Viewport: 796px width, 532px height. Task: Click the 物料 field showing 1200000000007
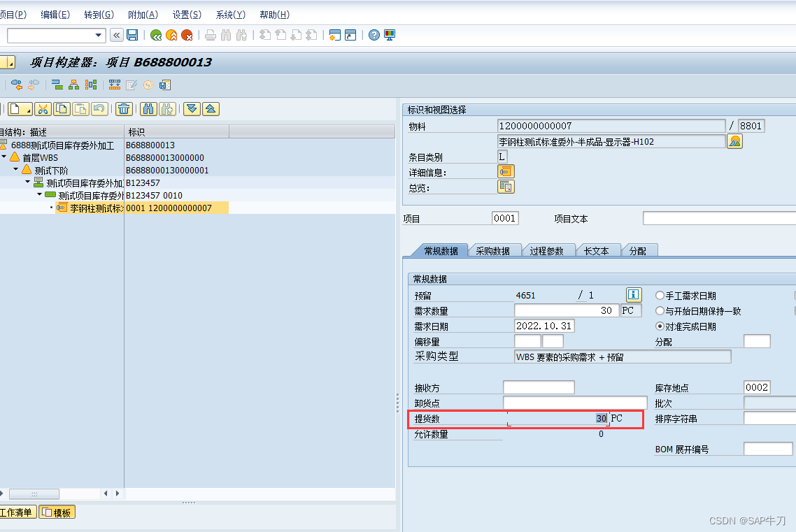point(612,125)
